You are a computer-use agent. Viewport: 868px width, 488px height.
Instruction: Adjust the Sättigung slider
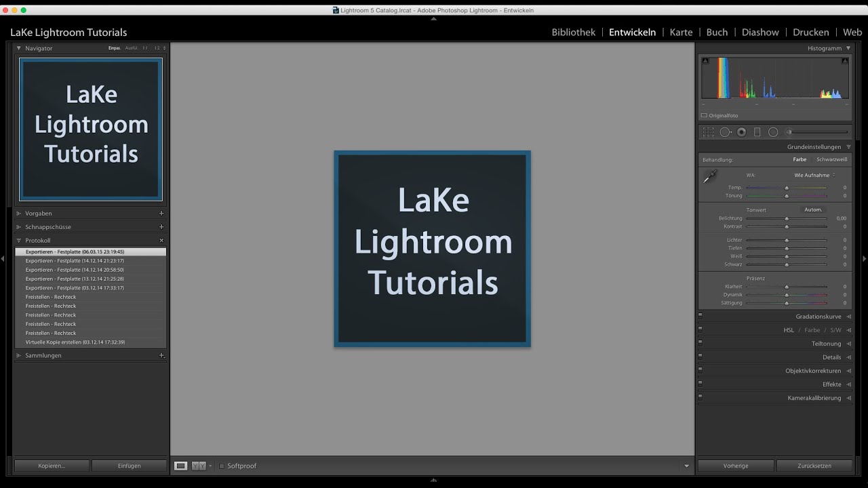click(787, 303)
